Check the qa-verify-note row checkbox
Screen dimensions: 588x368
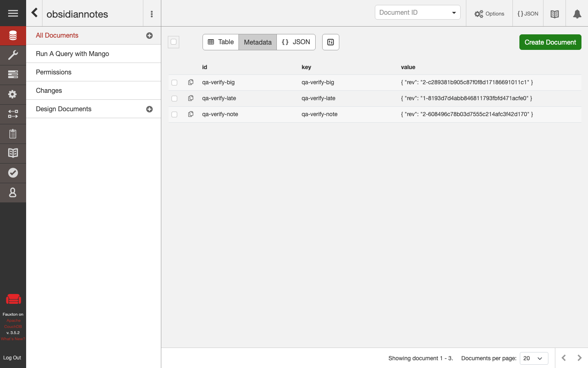(x=174, y=114)
